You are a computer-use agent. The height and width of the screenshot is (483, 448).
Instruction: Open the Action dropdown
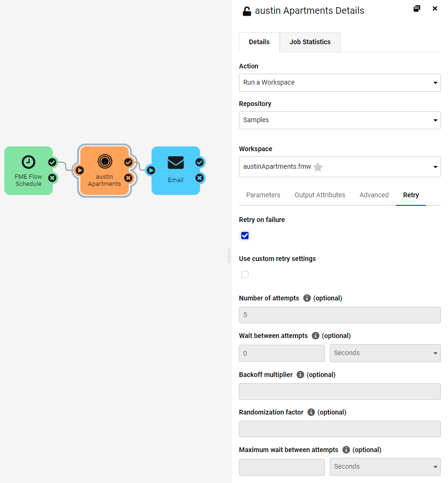pyautogui.click(x=340, y=83)
